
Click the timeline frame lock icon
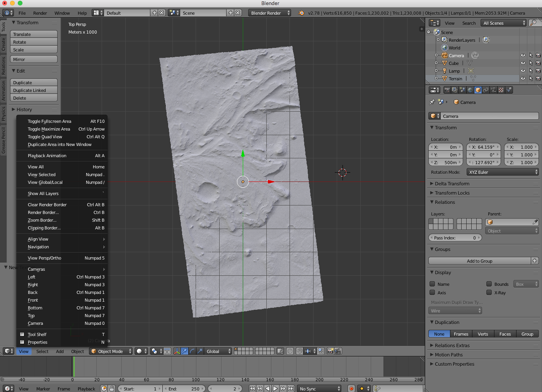(x=112, y=389)
